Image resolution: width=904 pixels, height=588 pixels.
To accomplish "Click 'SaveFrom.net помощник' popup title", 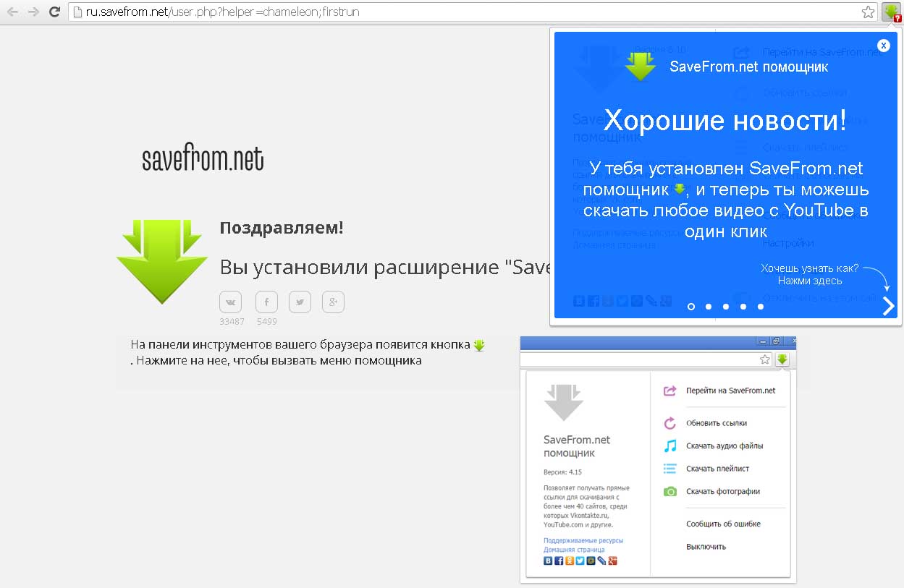I will (749, 67).
